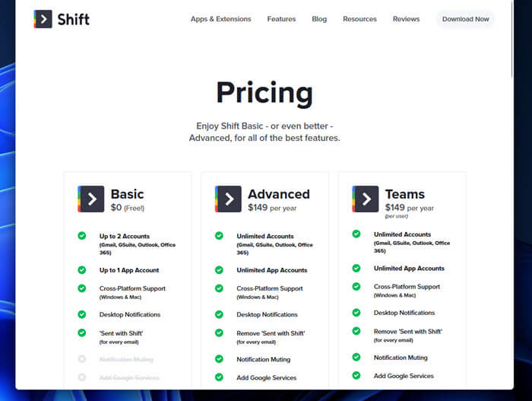Click greyed icon beside Basic Add Google Services
The width and height of the screenshot is (532, 401).
[82, 377]
